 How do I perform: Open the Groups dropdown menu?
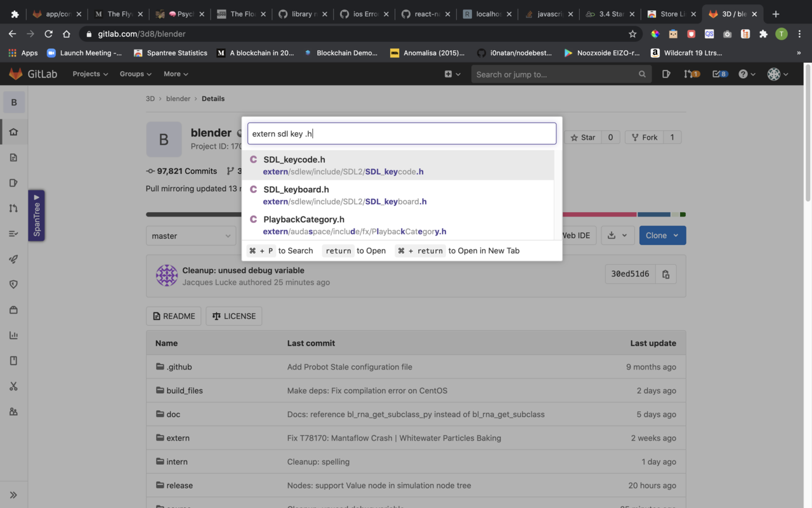[x=136, y=74]
